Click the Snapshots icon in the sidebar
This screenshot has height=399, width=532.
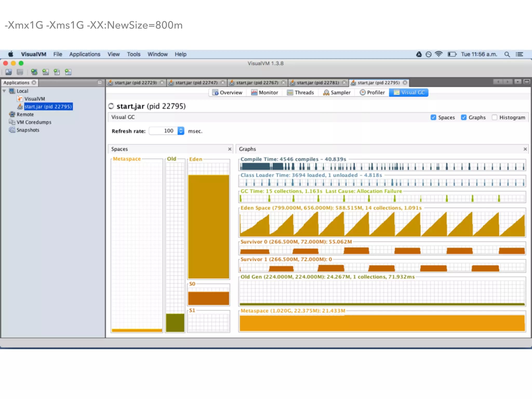pos(12,130)
